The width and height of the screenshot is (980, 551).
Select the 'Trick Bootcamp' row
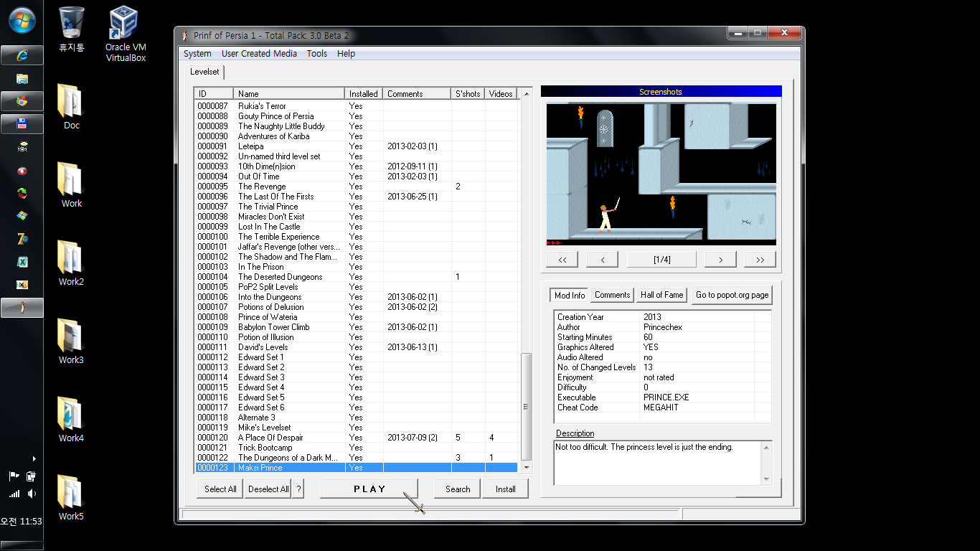click(x=356, y=448)
